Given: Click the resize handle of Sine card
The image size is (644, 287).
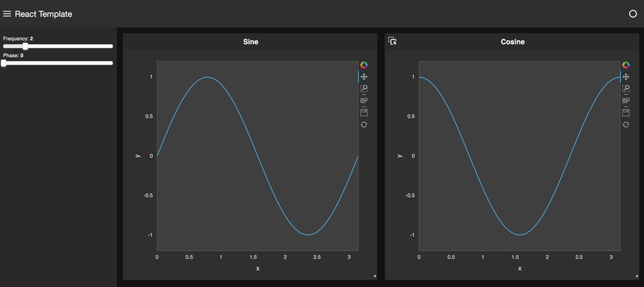Looking at the screenshot, I should (374, 276).
